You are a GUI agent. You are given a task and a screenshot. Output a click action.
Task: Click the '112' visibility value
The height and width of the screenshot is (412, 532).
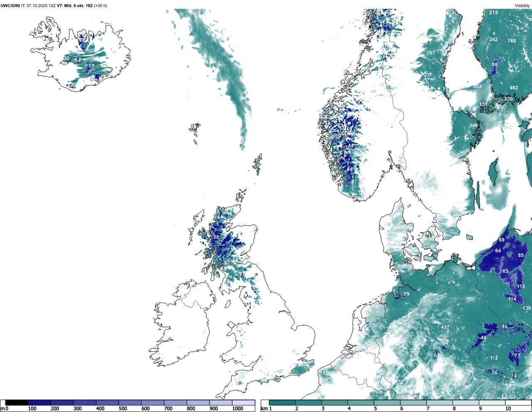(x=494, y=358)
